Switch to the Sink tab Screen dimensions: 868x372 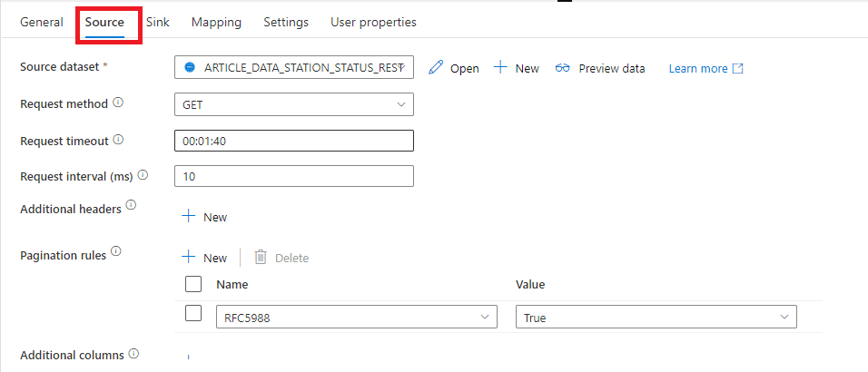coord(158,22)
